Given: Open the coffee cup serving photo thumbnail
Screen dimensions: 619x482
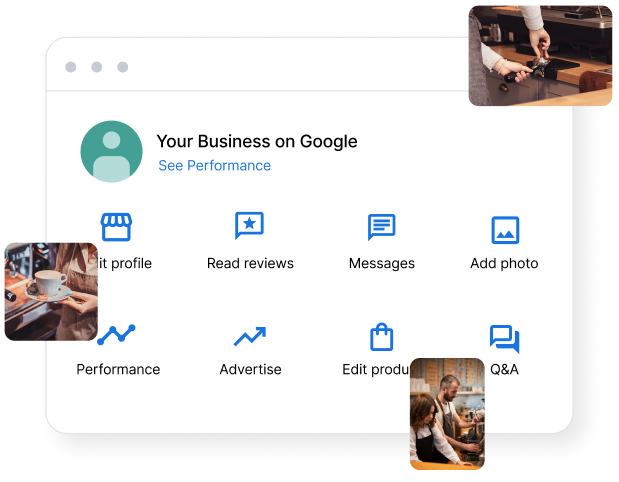Looking at the screenshot, I should click(x=51, y=292).
